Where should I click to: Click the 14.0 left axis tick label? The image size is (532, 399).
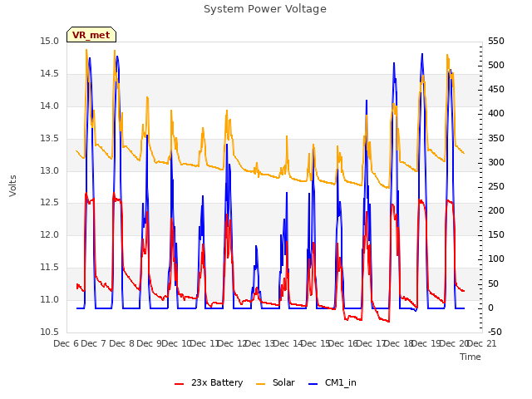50,106
